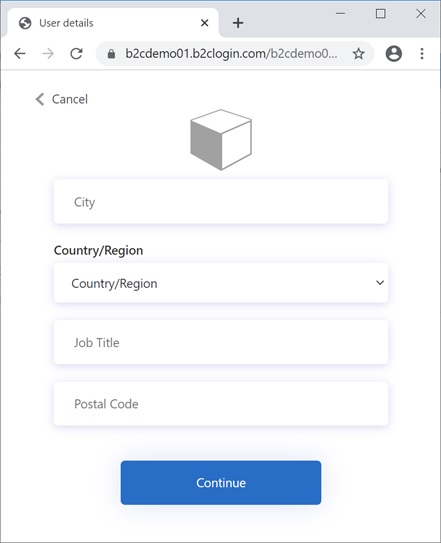Bookmark this page with star icon

[359, 54]
